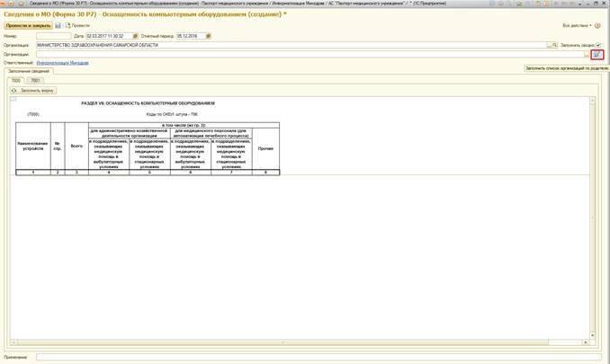Click the save (diskette) icon
The width and height of the screenshot is (610, 364).
pyautogui.click(x=58, y=26)
